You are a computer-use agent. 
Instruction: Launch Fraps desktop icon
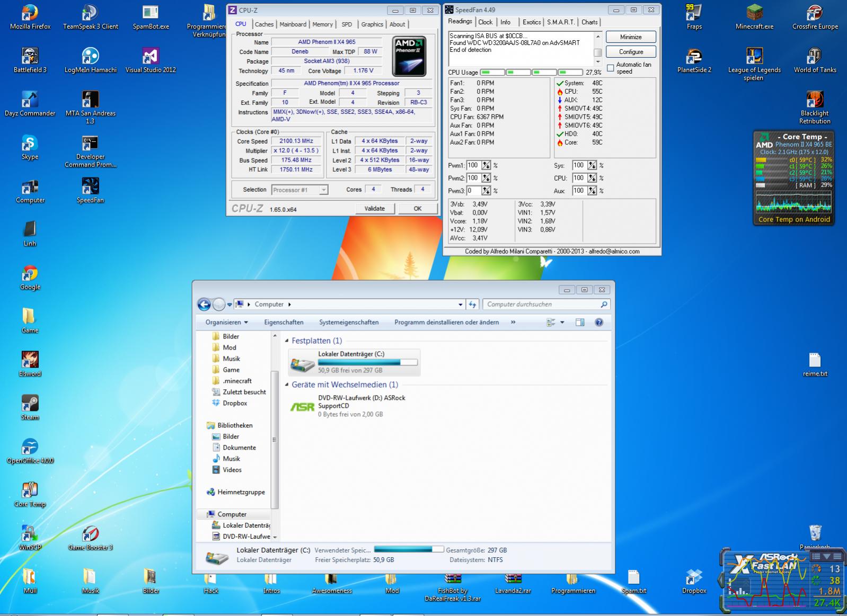(x=694, y=17)
